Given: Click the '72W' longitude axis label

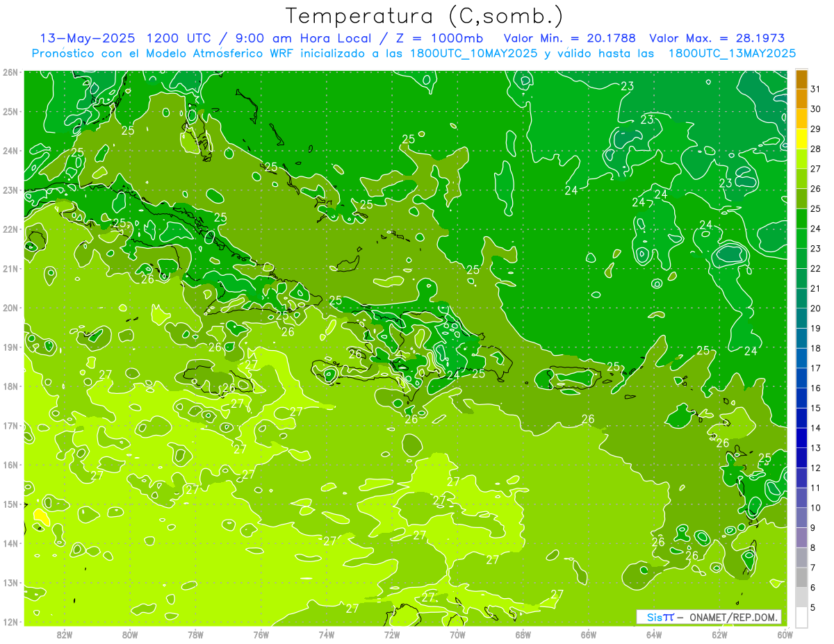Looking at the screenshot, I should (x=392, y=634).
